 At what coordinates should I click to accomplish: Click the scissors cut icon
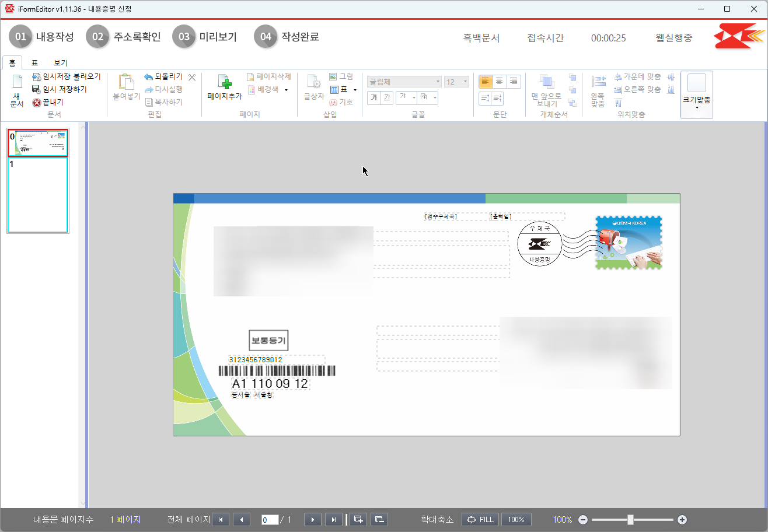[x=192, y=77]
